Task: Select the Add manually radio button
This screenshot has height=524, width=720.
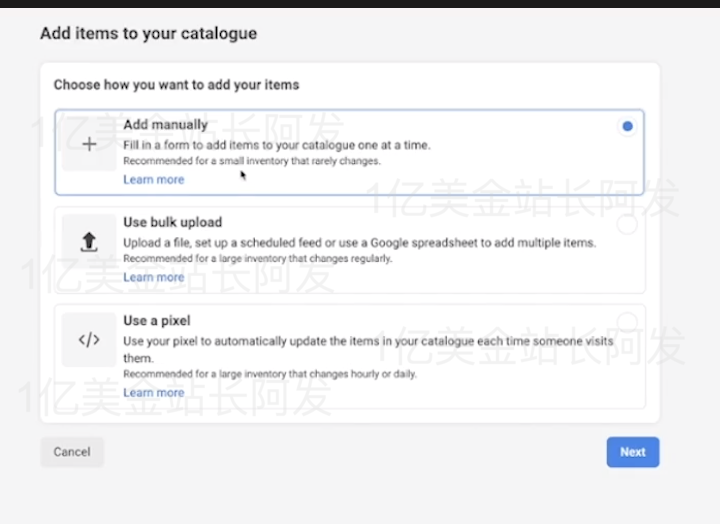Action: 627,126
